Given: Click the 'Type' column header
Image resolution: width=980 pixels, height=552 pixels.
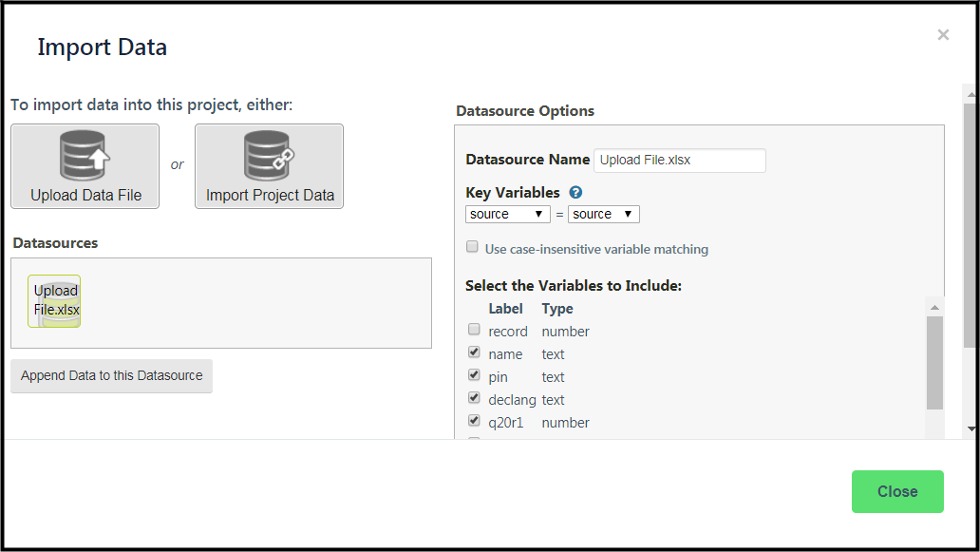Looking at the screenshot, I should pos(557,309).
